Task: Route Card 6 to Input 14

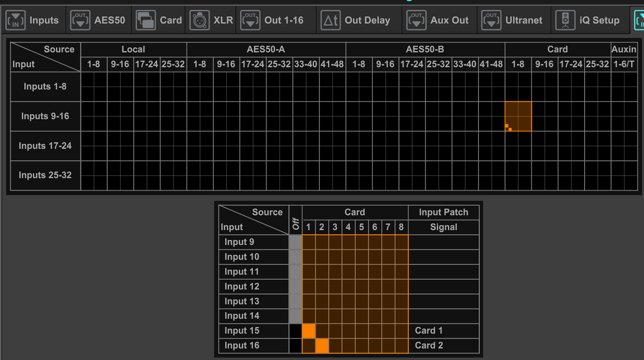Action: [x=375, y=316]
